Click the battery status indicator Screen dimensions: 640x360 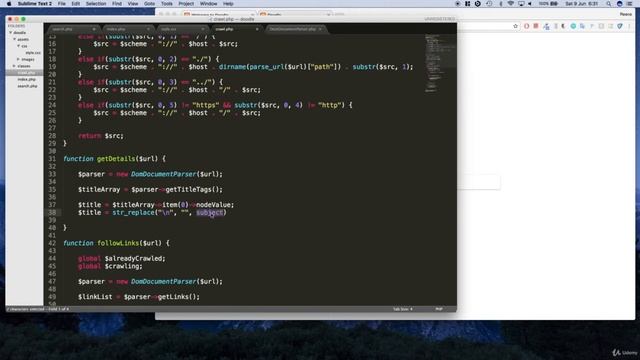[548, 4]
